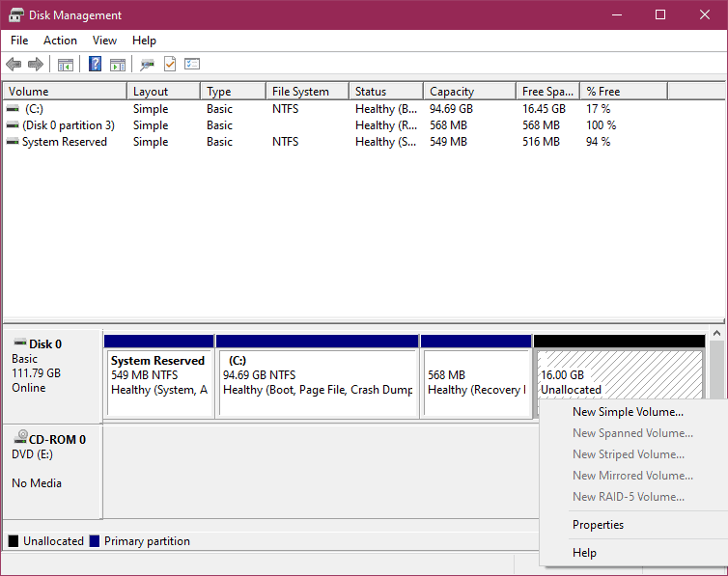Toggle the Show/Hide Console Tree icon
This screenshot has width=728, height=576.
click(x=66, y=65)
